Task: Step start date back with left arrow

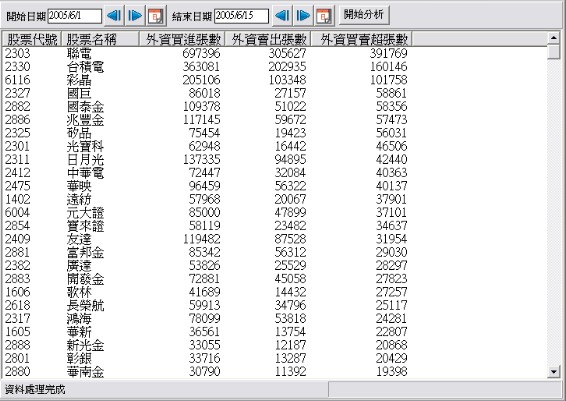Action: (114, 16)
